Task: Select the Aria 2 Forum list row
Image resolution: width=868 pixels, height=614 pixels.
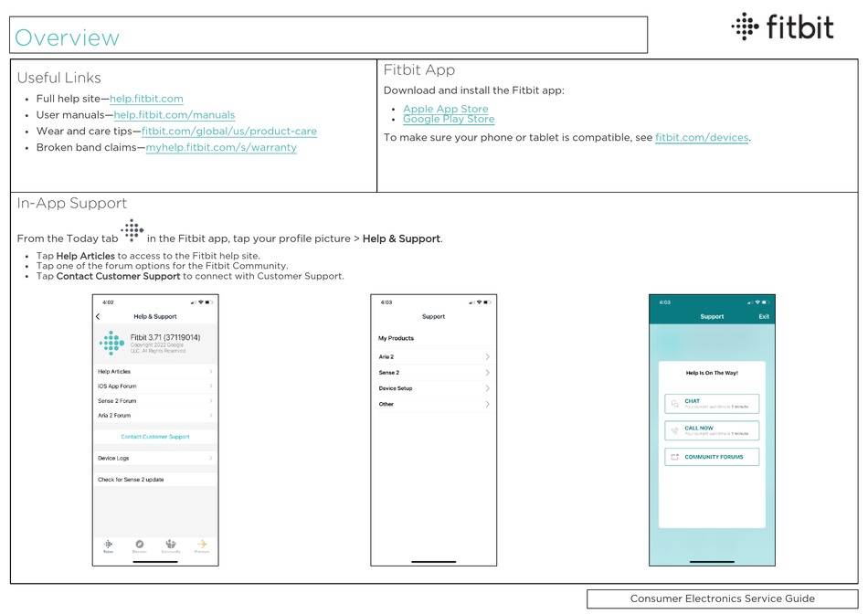Action: click(x=155, y=415)
